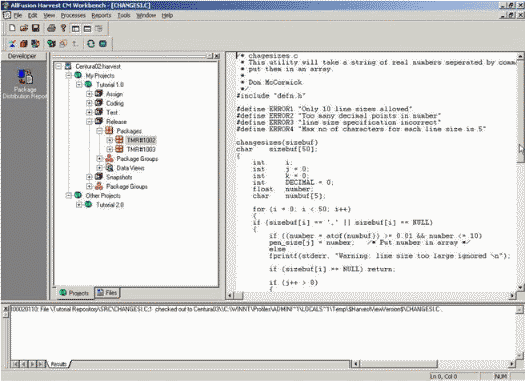Click the Help question-mark pointer icon

(x=63, y=28)
